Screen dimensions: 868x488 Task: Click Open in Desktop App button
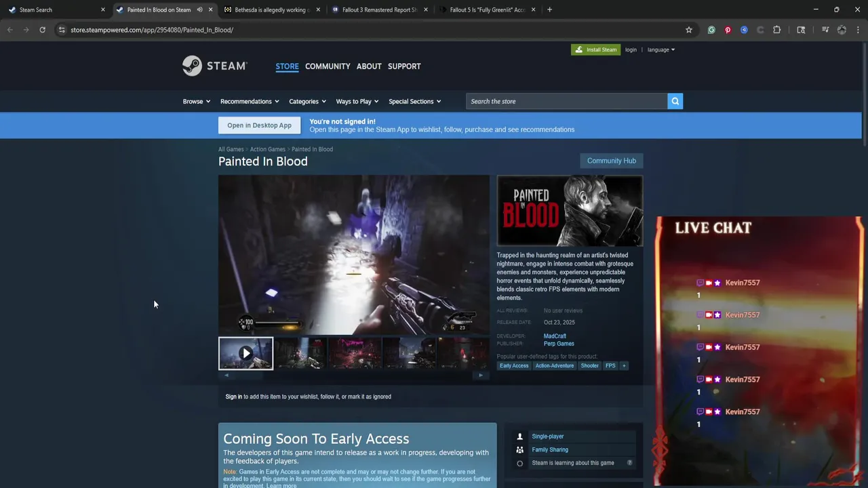coord(259,125)
